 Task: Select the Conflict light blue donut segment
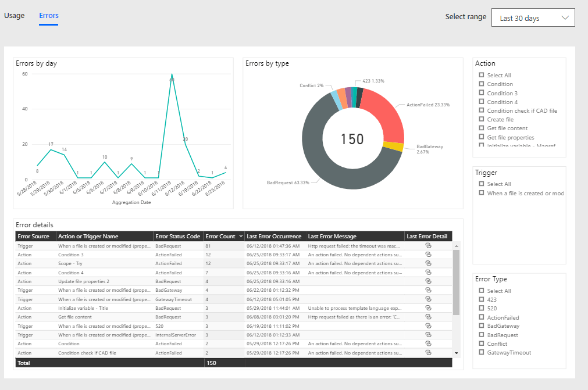tap(336, 101)
